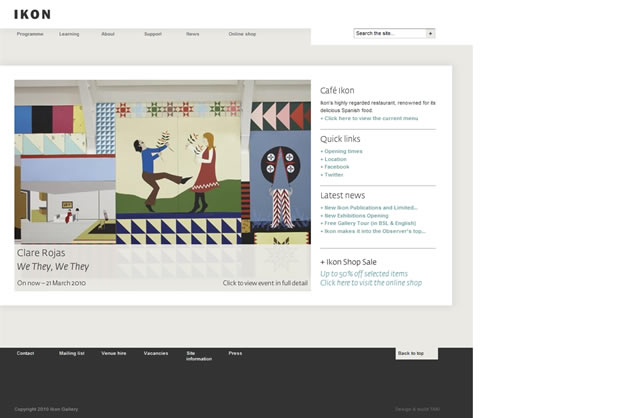Click the Latest news heading
Viewport: 635px width, 418px height.
click(343, 195)
